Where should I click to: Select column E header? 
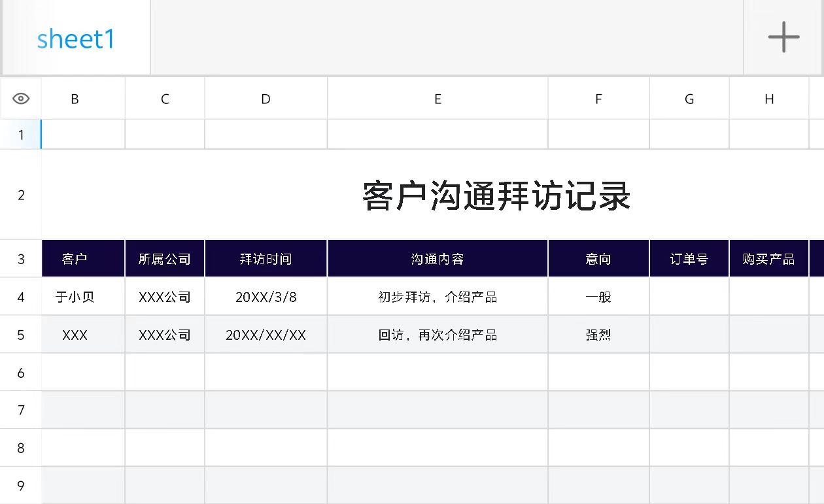click(438, 99)
